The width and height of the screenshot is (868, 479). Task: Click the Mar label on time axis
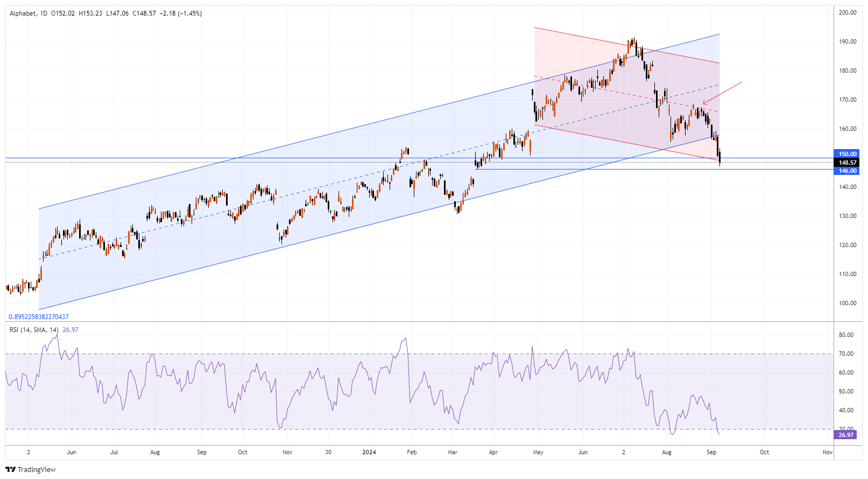pyautogui.click(x=453, y=452)
